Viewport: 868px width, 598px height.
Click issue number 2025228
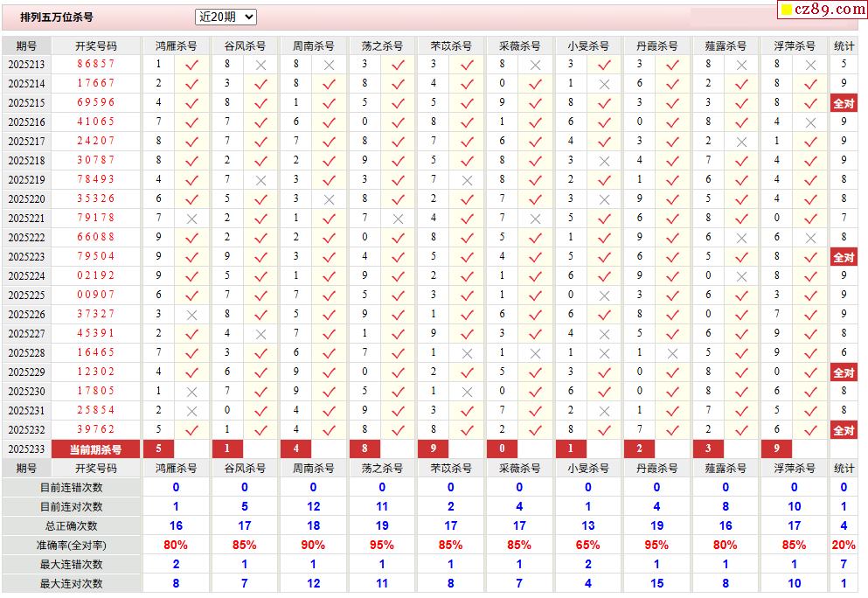(x=26, y=352)
